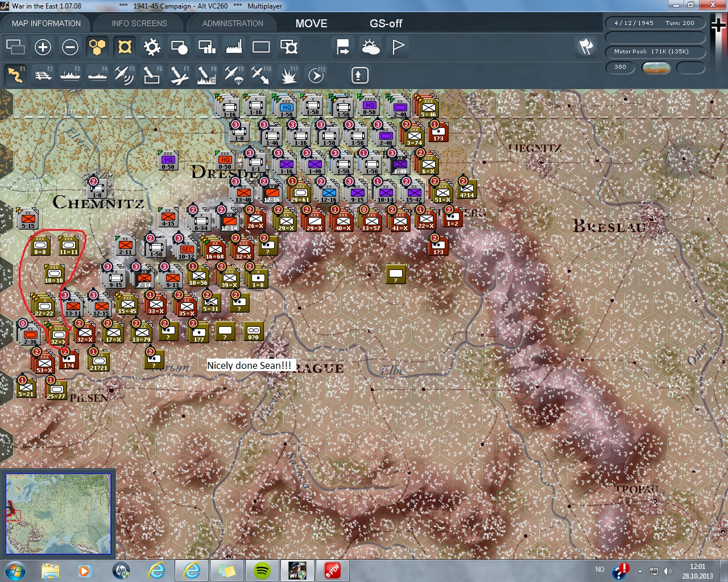Select the SEC 10-12 unit counter
The width and height of the screenshot is (728, 582).
coord(187,248)
